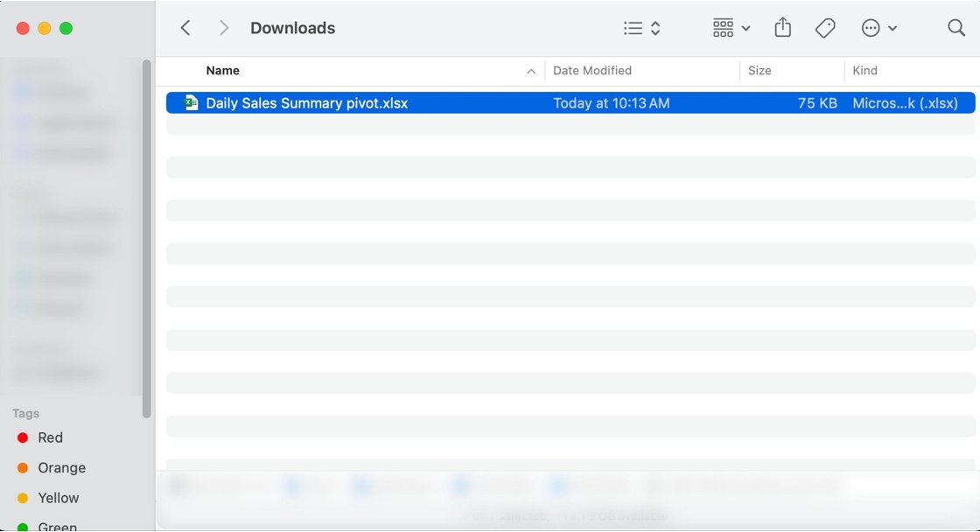Click the Edit Tags icon
The height and width of the screenshot is (532, 980).
[825, 28]
